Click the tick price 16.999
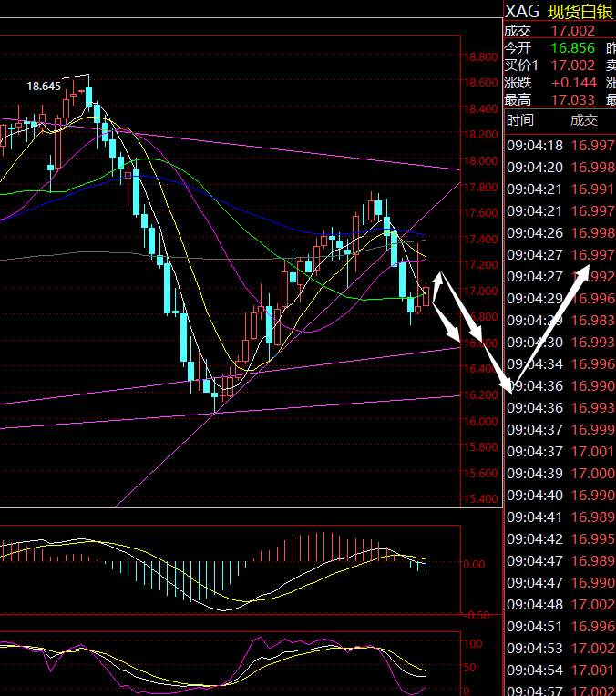Viewport: 616px width, 696px height. [593, 429]
